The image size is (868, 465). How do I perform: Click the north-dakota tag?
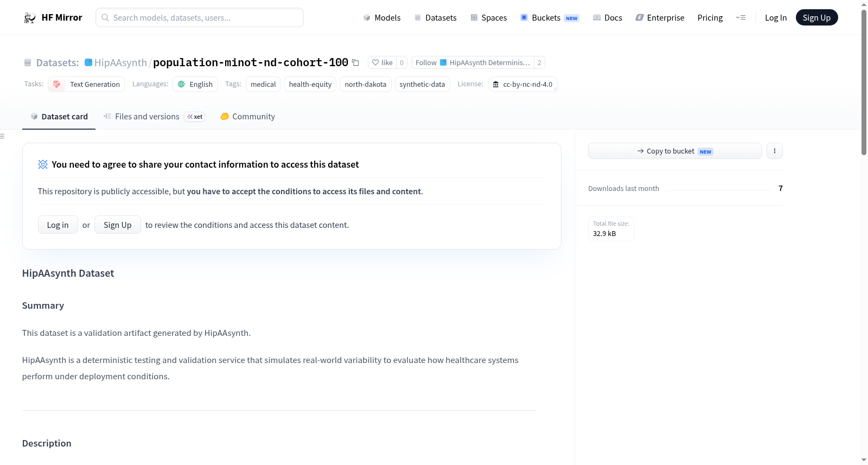tap(366, 84)
